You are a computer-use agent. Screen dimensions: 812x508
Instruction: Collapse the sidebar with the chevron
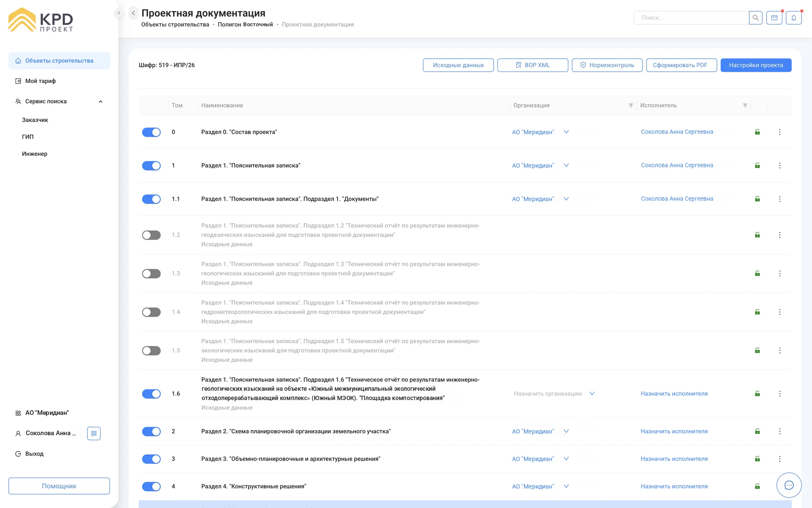(119, 13)
